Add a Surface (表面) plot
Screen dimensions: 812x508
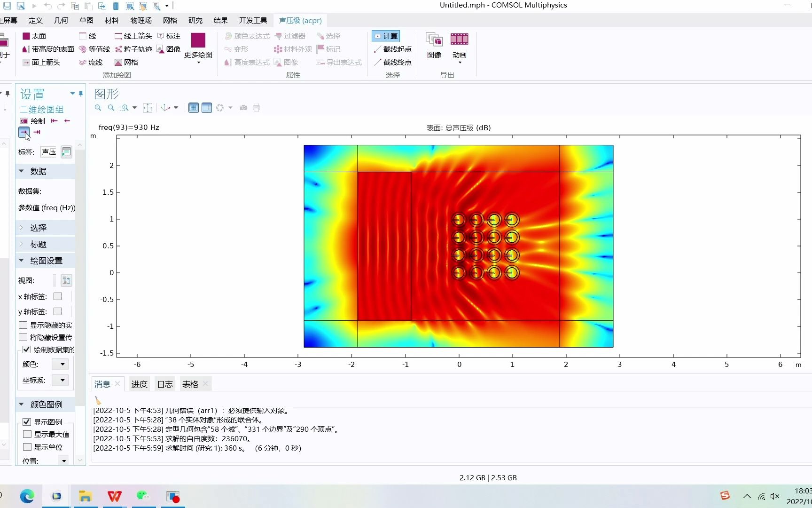34,36
